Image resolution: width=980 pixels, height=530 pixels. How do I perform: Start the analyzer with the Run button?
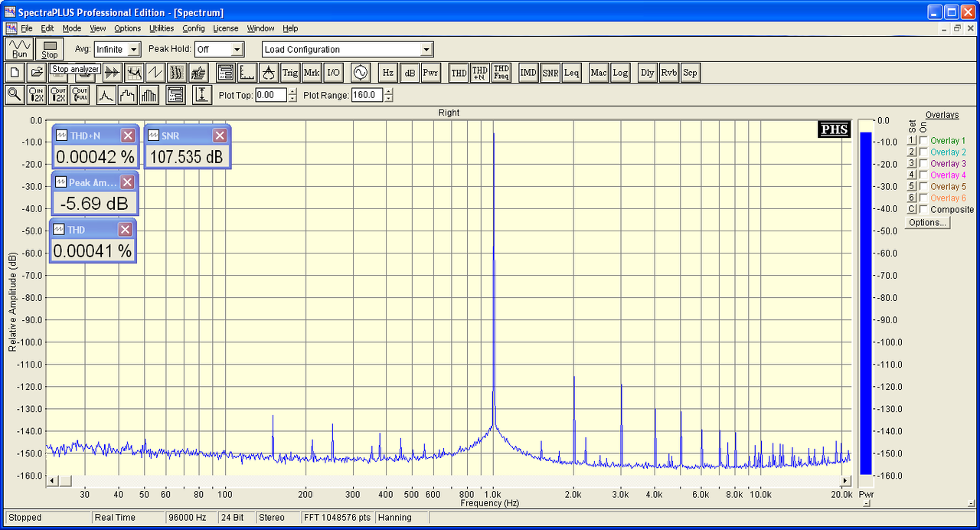tap(19, 49)
